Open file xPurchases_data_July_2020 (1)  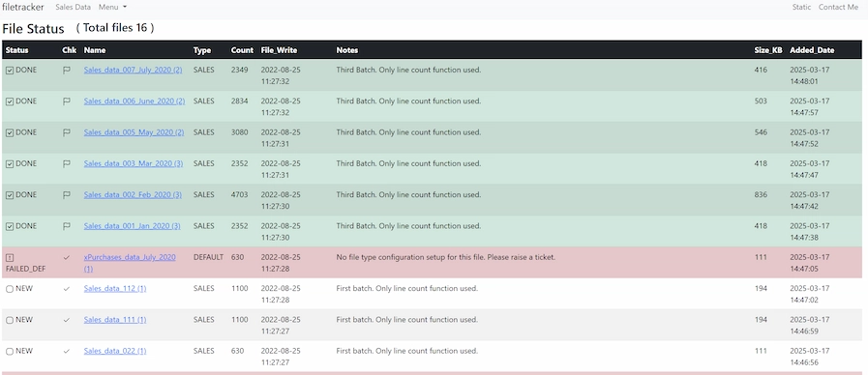coord(130,263)
